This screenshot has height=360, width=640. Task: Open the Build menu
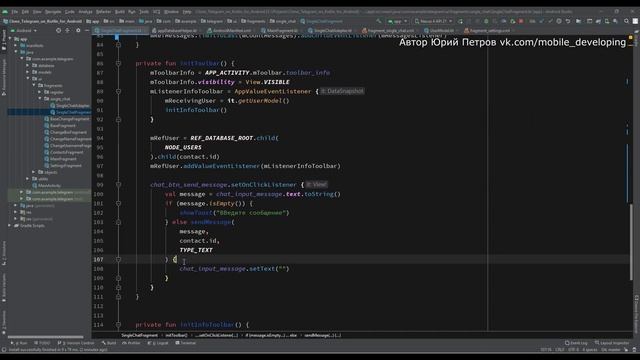120,12
